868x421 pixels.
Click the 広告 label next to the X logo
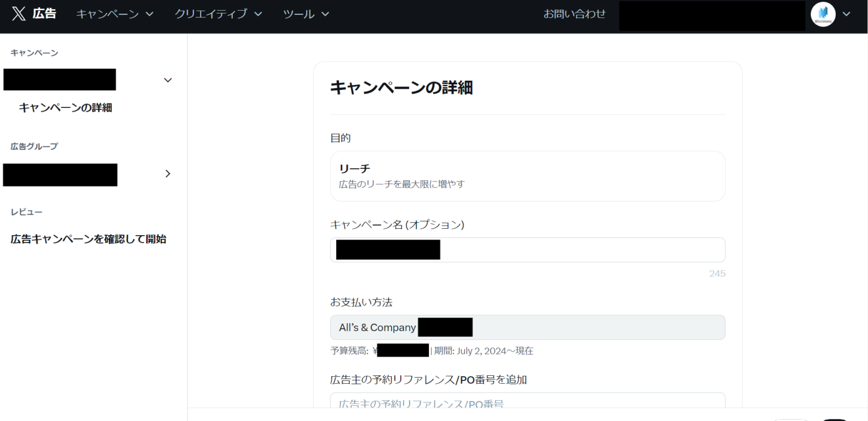click(44, 14)
